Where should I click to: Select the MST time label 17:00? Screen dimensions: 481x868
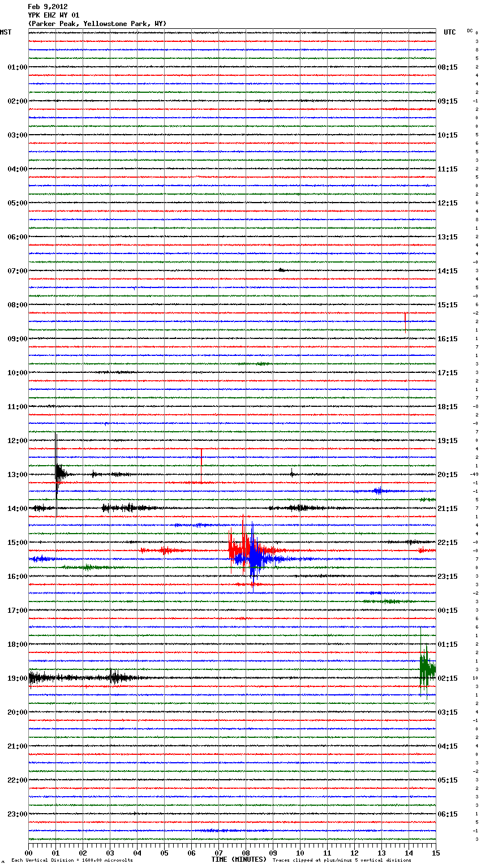[x=18, y=611]
